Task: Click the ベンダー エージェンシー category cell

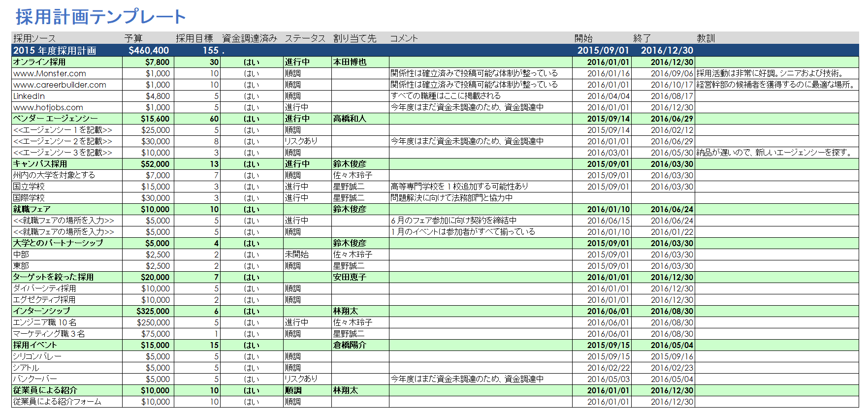Action: point(56,119)
